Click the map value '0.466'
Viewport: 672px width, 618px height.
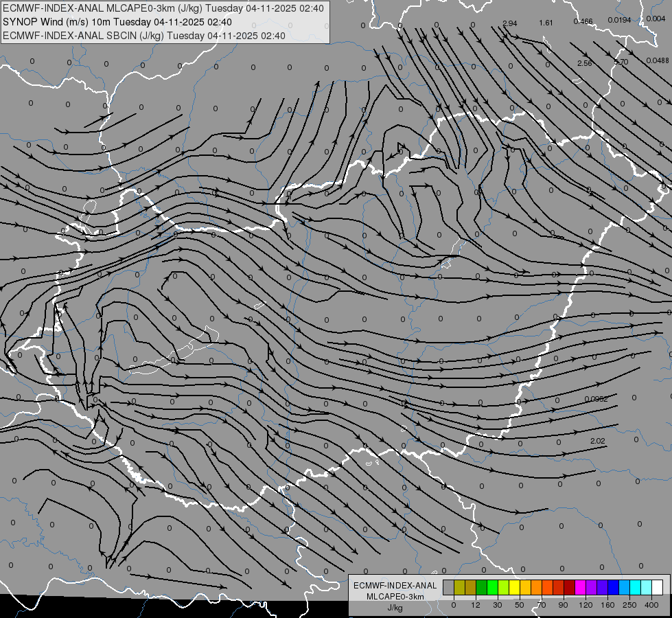click(583, 21)
